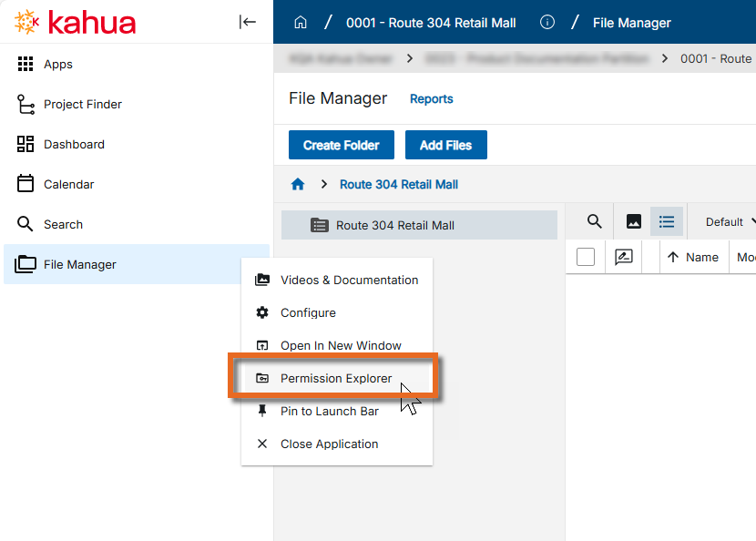Open project info circle icon
Screen dimensions: 756x541
[547, 22]
